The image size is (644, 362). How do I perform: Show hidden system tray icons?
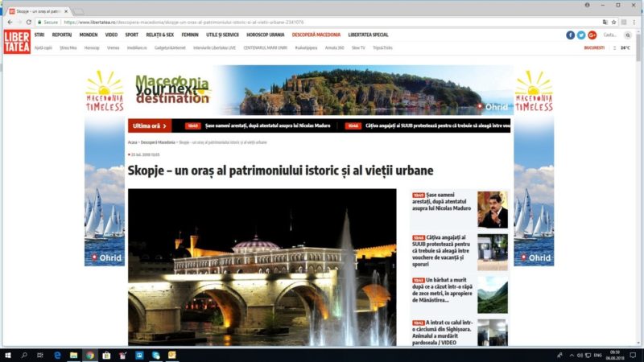[572, 356]
